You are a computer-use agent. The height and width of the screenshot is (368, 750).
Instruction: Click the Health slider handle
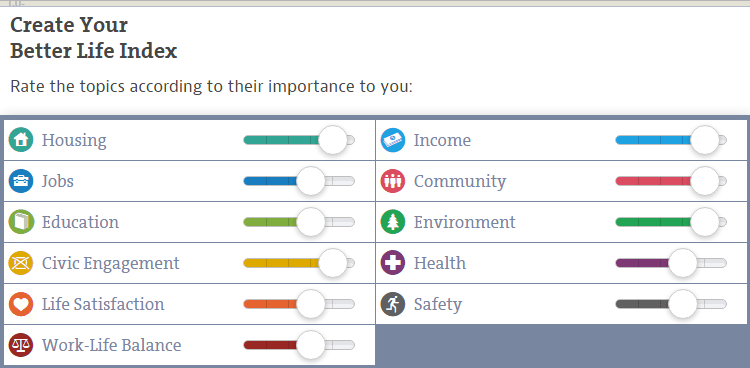click(683, 263)
